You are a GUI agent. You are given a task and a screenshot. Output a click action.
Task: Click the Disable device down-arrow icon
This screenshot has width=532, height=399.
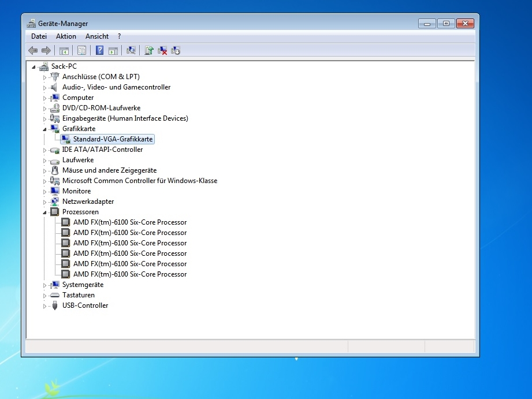click(x=176, y=51)
